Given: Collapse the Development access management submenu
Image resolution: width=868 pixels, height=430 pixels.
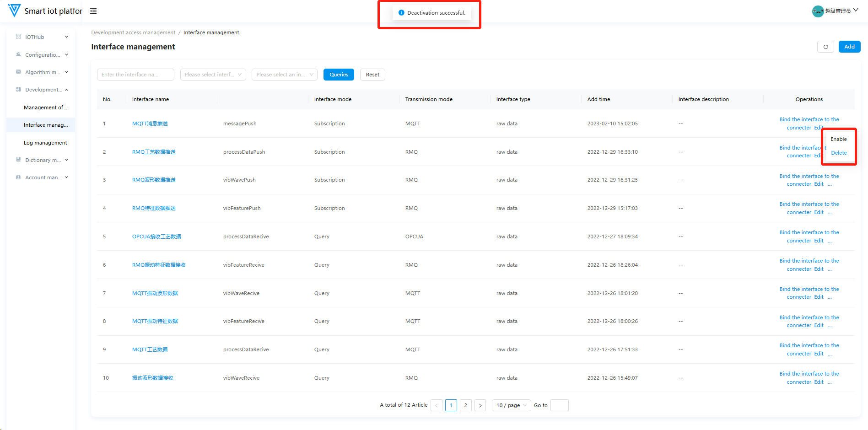Looking at the screenshot, I should 66,90.
